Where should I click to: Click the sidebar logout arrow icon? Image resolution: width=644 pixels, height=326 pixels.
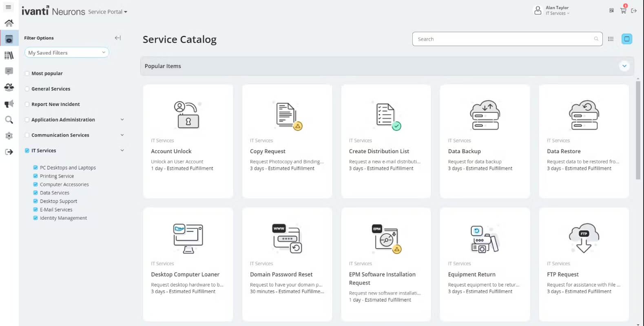[x=9, y=152]
